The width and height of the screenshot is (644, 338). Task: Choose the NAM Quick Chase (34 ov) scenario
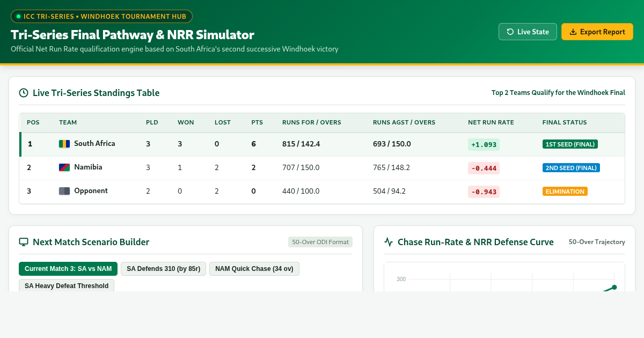(254, 269)
